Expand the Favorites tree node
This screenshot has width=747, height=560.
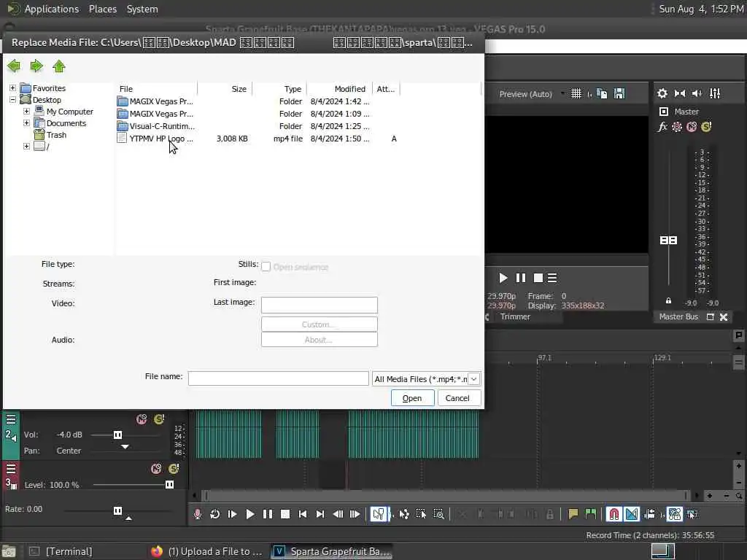click(x=13, y=88)
